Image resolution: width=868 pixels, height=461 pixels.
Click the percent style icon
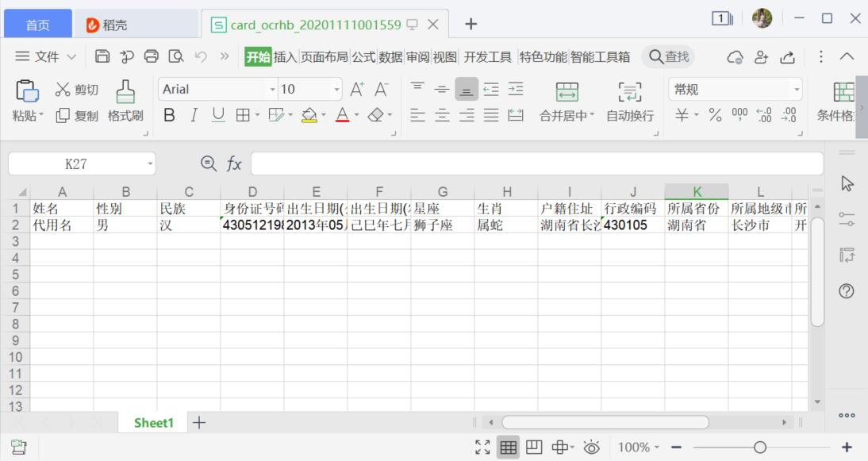coord(715,115)
